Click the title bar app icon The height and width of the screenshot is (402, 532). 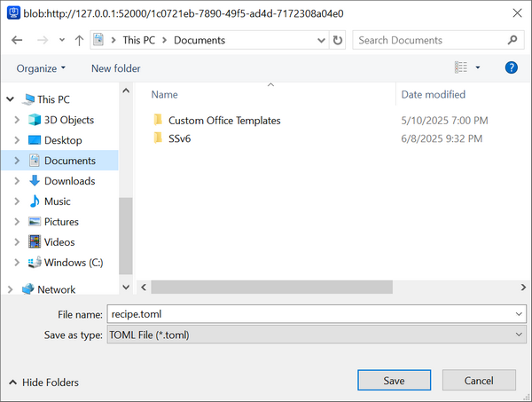click(13, 13)
